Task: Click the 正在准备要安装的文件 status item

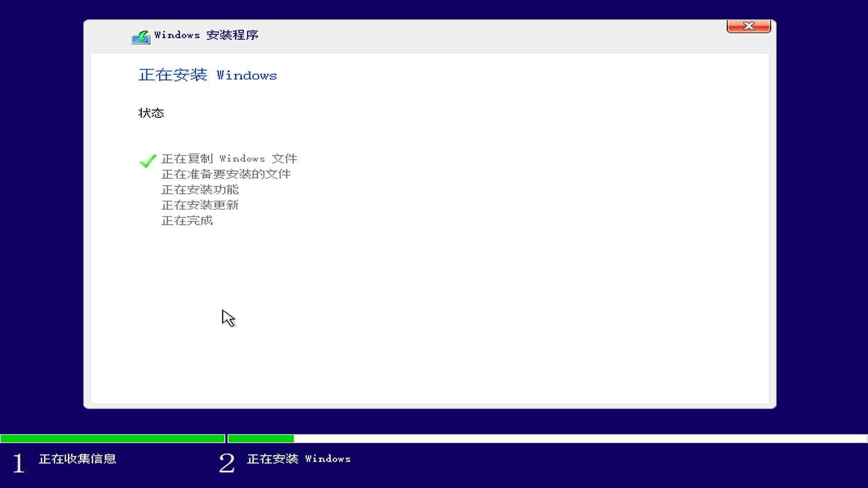Action: coord(226,174)
